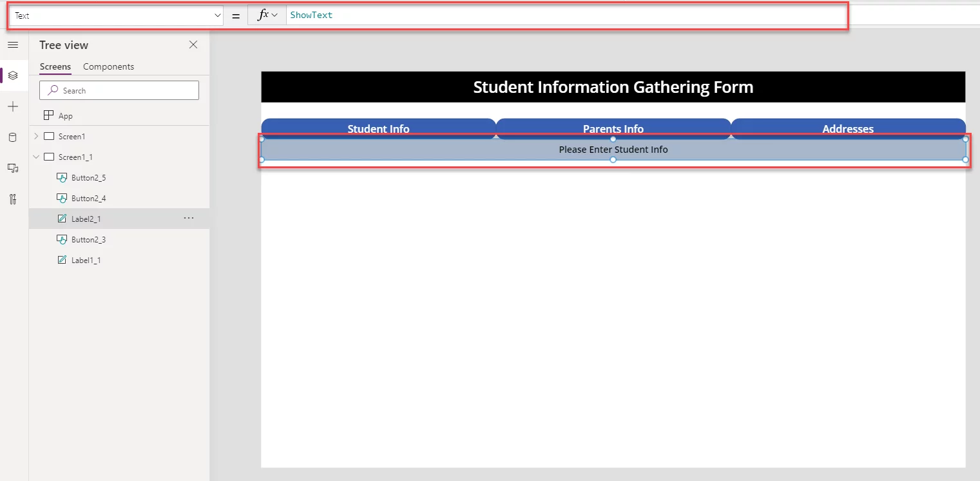Screen dimensions: 980x481
Task: Click the App icon in tree
Action: 48,115
